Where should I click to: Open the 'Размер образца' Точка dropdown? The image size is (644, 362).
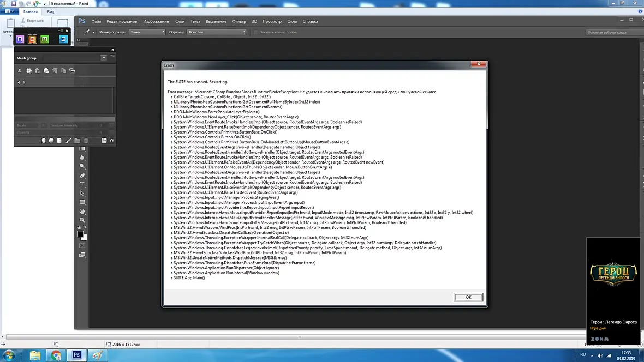(x=147, y=32)
